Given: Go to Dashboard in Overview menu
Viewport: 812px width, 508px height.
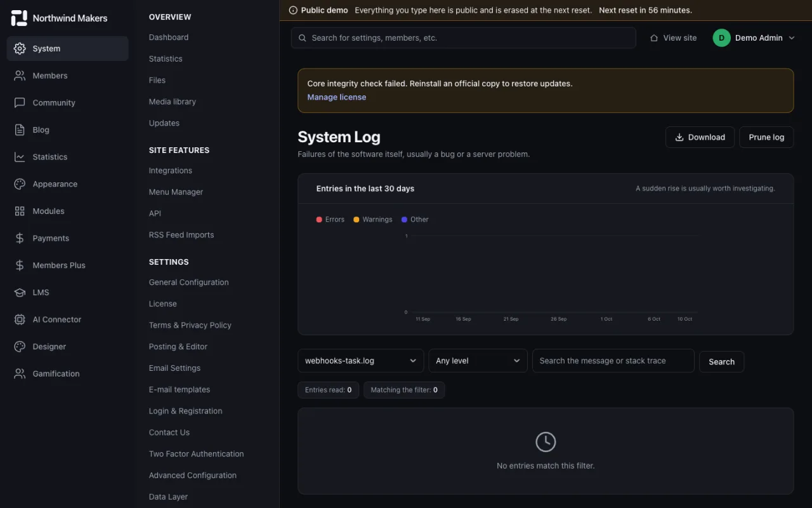Looking at the screenshot, I should 169,37.
